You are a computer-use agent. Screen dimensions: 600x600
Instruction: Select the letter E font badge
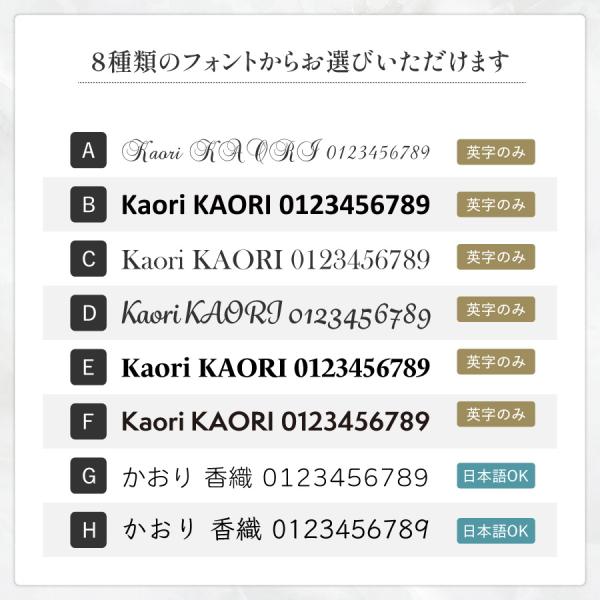tap(89, 367)
